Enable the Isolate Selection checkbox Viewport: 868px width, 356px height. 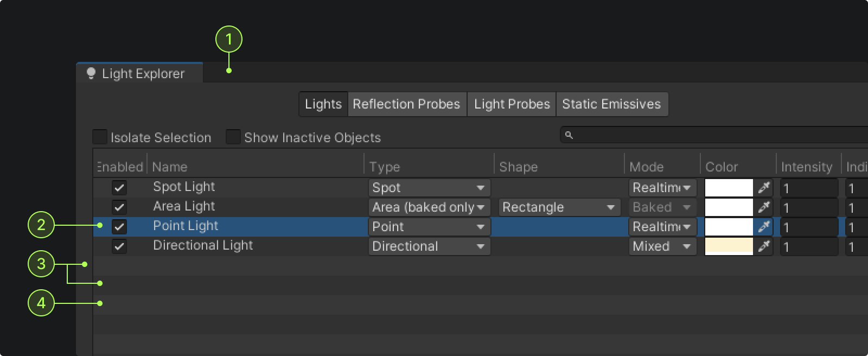(x=100, y=137)
